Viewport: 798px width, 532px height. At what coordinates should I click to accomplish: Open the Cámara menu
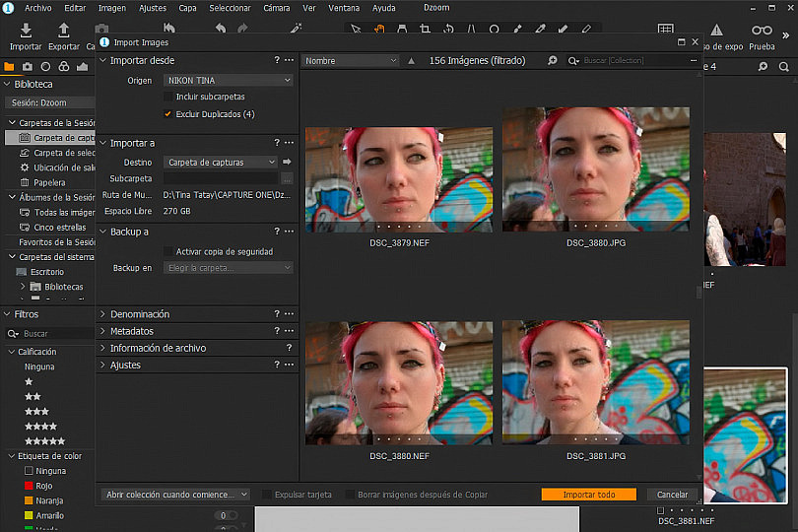click(x=277, y=8)
